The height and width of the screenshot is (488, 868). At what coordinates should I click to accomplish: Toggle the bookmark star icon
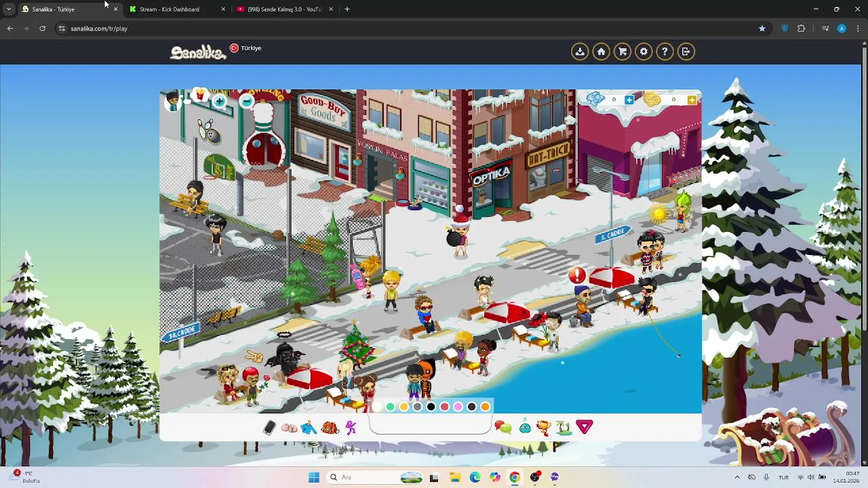coord(762,28)
